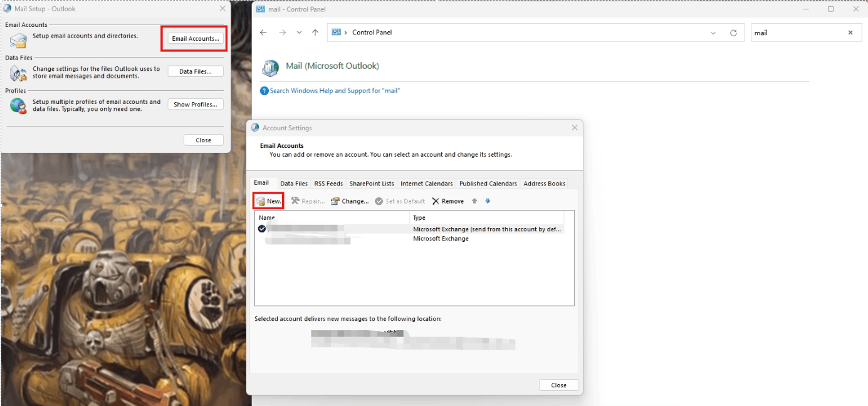Click X on Account Settings dialog

(575, 128)
